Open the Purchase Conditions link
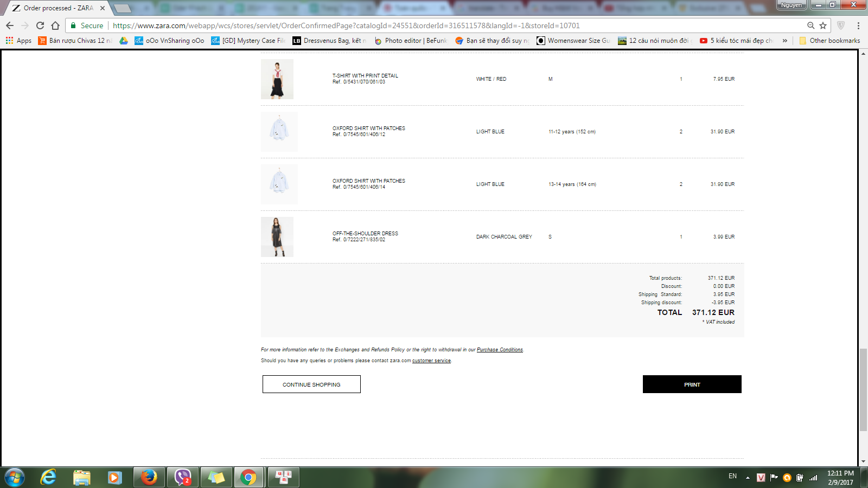Screen dimensions: 868x488 pyautogui.click(x=500, y=350)
